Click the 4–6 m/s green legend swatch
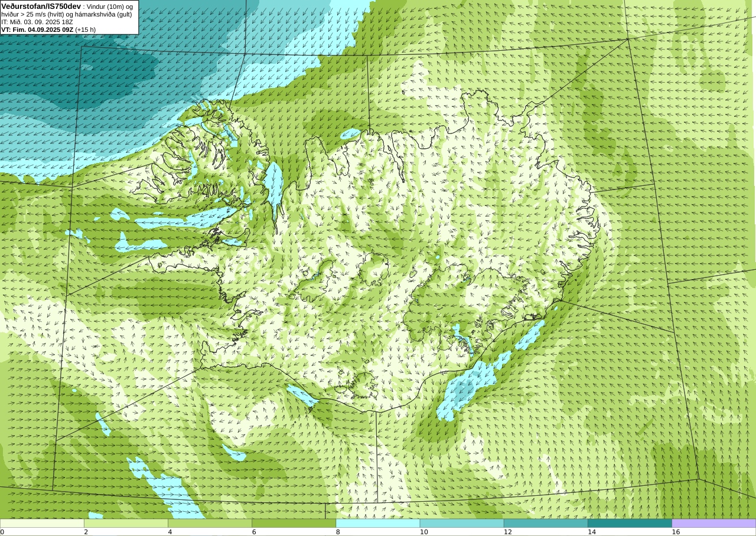The height and width of the screenshot is (536, 756). 210,523
